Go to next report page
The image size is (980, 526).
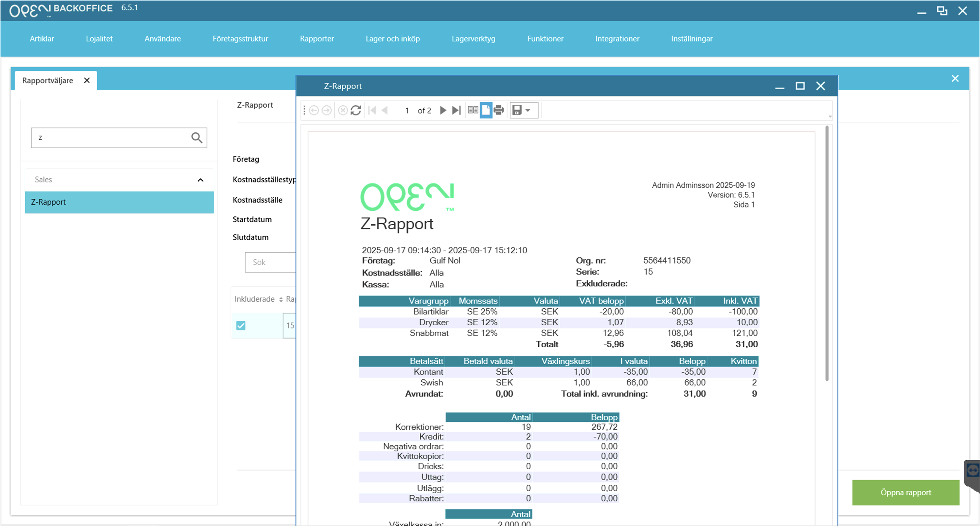[443, 110]
